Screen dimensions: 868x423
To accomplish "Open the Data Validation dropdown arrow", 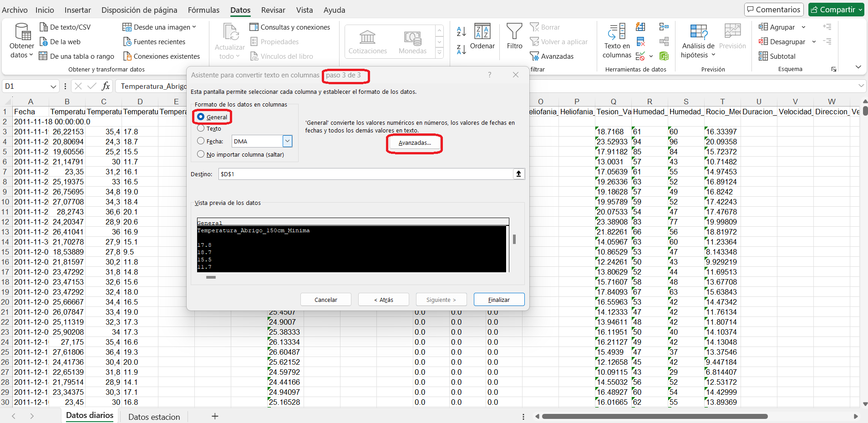I will (x=651, y=56).
